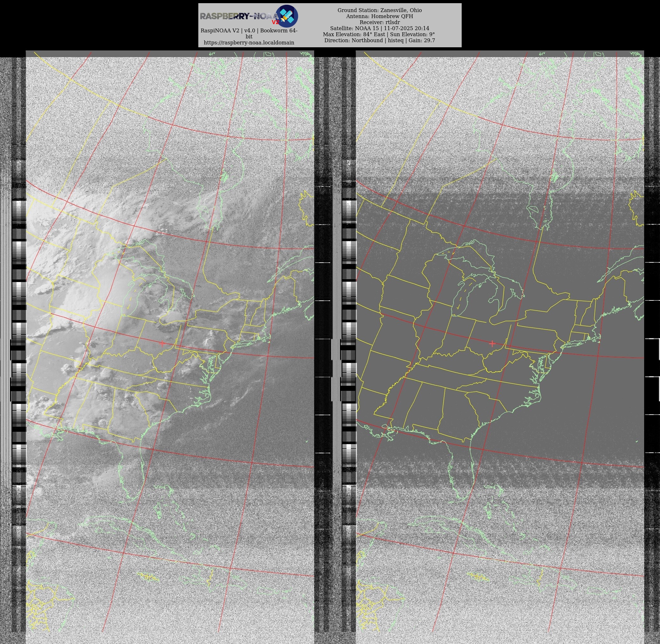Viewport: 660px width, 644px height.
Task: Click the Direction Northbound histeq Gain line
Action: [x=379, y=41]
